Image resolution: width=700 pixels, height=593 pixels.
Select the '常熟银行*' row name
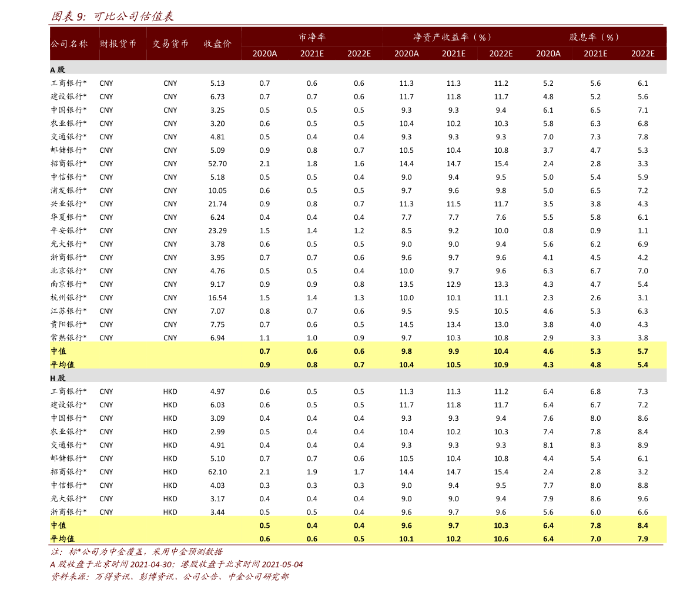pyautogui.click(x=68, y=337)
